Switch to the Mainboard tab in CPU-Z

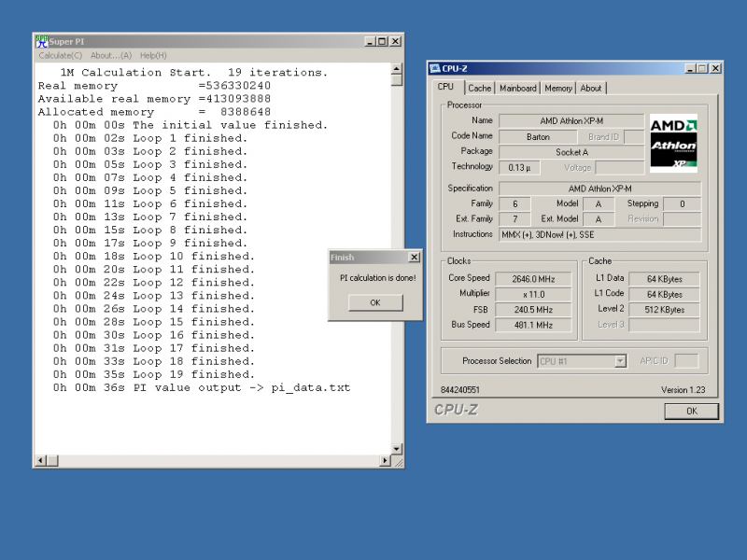pyautogui.click(x=518, y=88)
